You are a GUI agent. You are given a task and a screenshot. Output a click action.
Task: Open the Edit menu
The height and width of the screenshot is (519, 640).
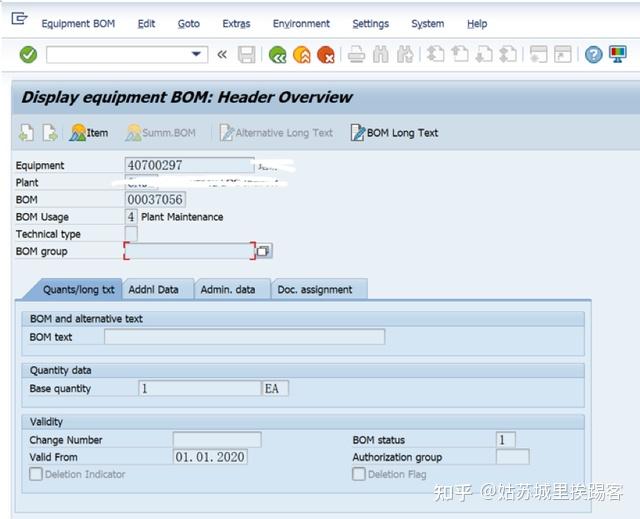click(x=146, y=24)
